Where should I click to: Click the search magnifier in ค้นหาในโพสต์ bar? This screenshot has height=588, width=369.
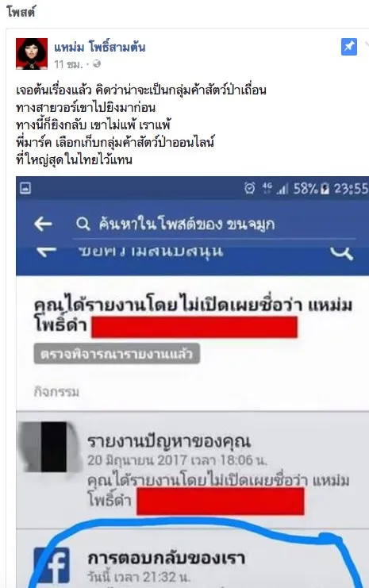pyautogui.click(x=83, y=225)
